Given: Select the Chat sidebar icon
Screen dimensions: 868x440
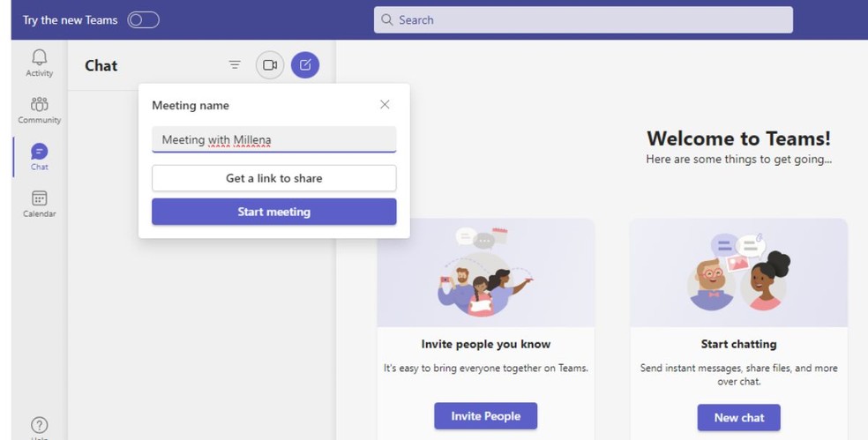Looking at the screenshot, I should point(40,151).
